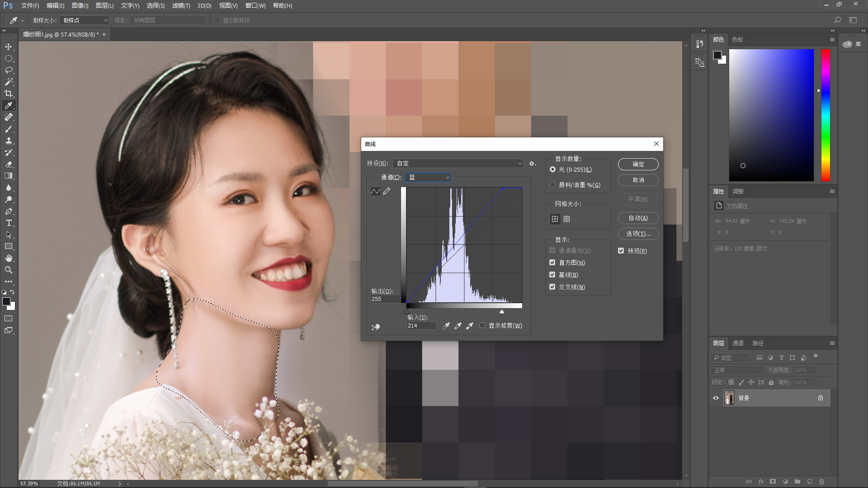This screenshot has height=488, width=868.
Task: Click foreground color swatch in toolbar
Action: (6, 302)
